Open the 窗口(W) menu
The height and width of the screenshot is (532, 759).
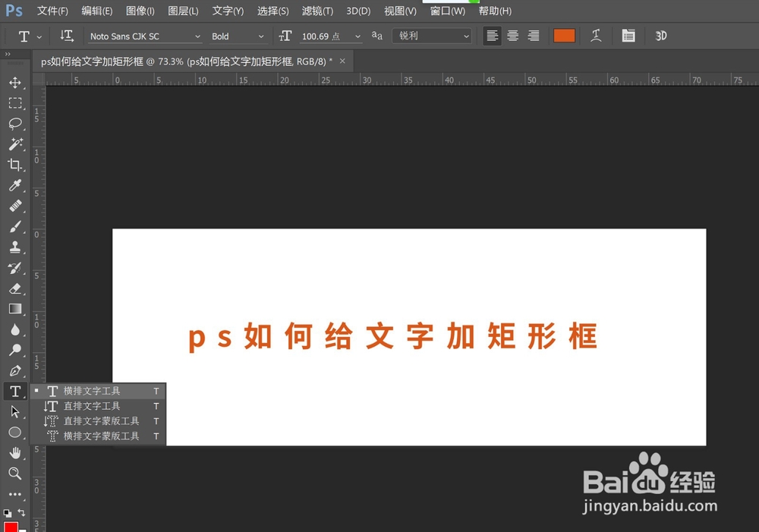click(x=447, y=11)
